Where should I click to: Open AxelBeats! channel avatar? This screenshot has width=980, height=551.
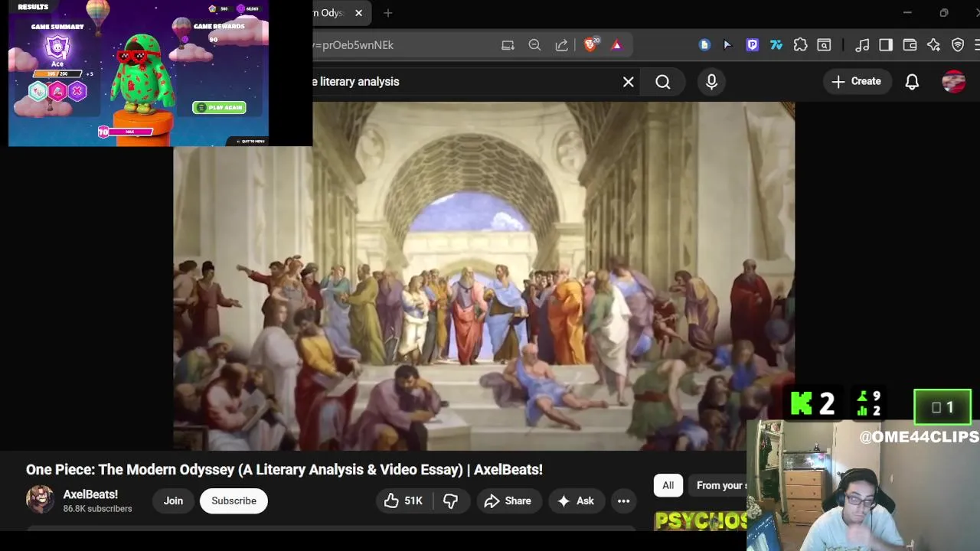[41, 500]
